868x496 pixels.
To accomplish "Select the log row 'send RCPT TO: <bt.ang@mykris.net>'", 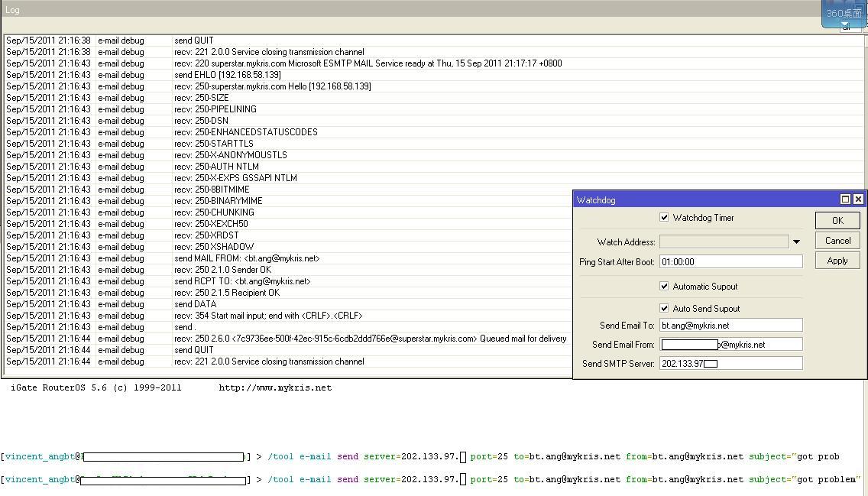I will tap(288, 281).
